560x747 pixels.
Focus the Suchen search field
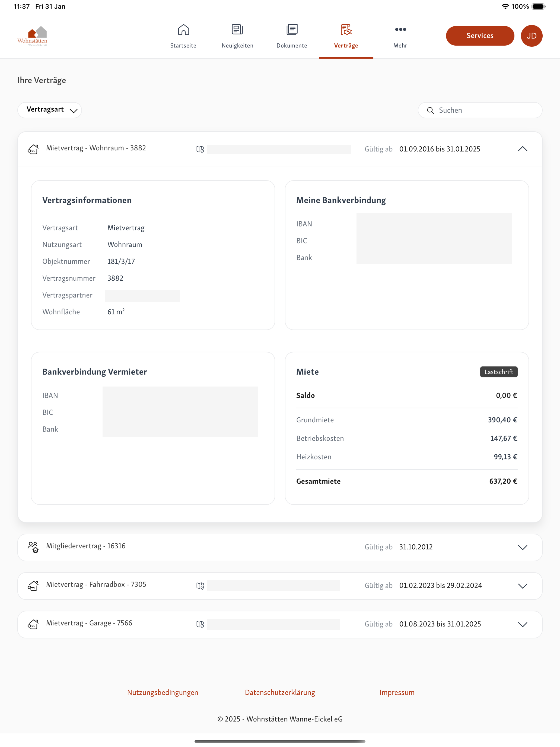pos(480,110)
